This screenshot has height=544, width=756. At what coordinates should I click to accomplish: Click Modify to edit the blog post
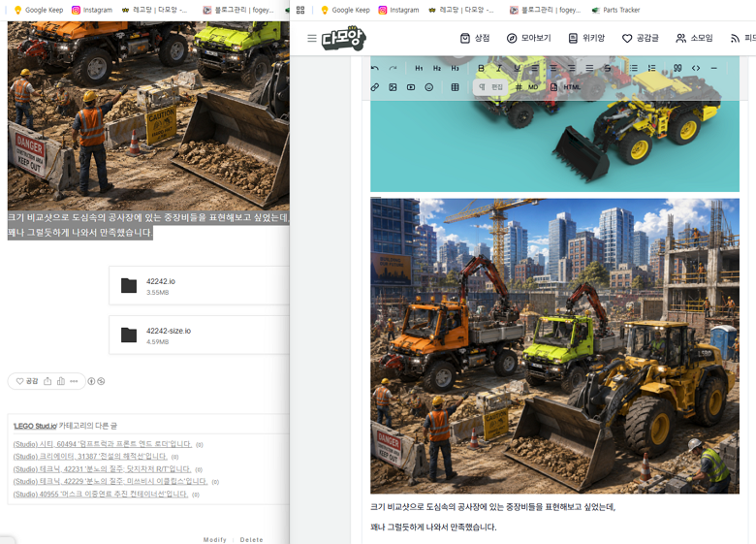tap(214, 540)
